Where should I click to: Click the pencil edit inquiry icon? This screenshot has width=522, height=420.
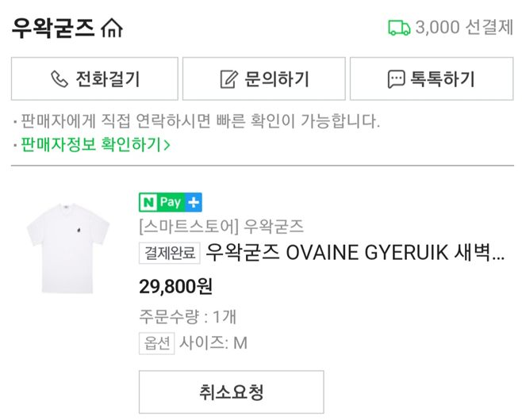pyautogui.click(x=228, y=79)
